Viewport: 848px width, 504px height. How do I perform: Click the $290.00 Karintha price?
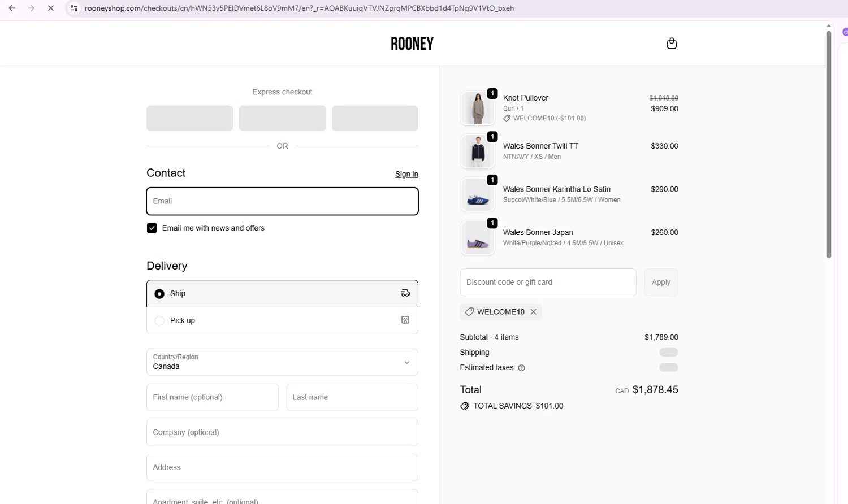tap(664, 189)
